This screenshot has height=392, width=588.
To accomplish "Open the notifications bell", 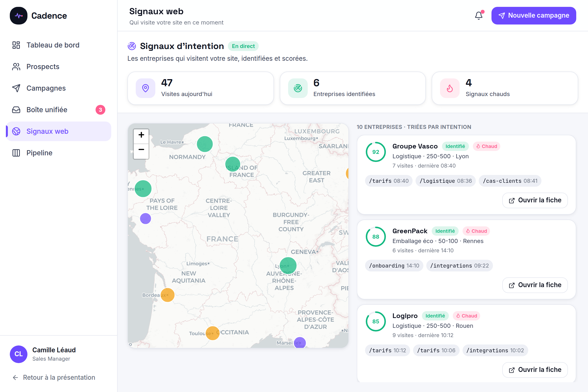I will 479,15.
